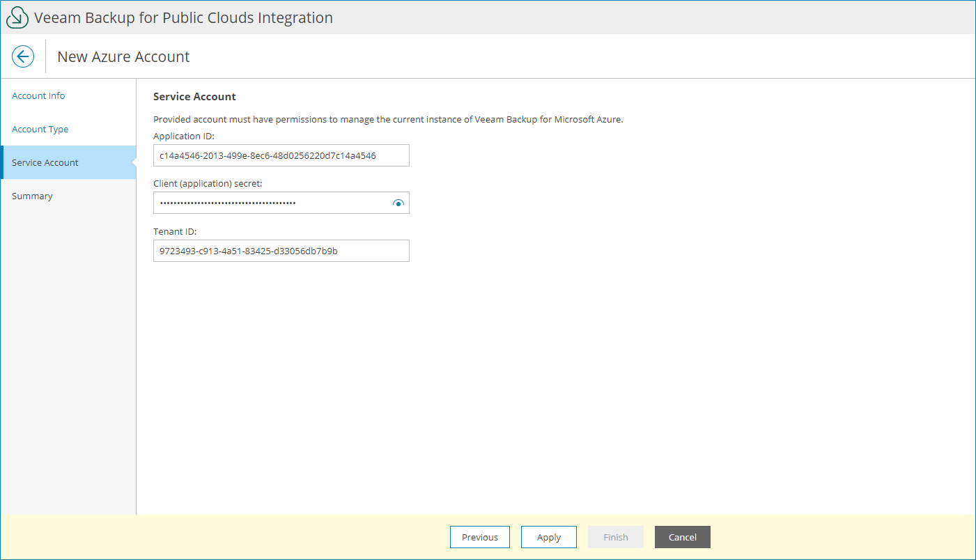The height and width of the screenshot is (560, 976).
Task: Show the client secret with eye icon
Action: [398, 203]
